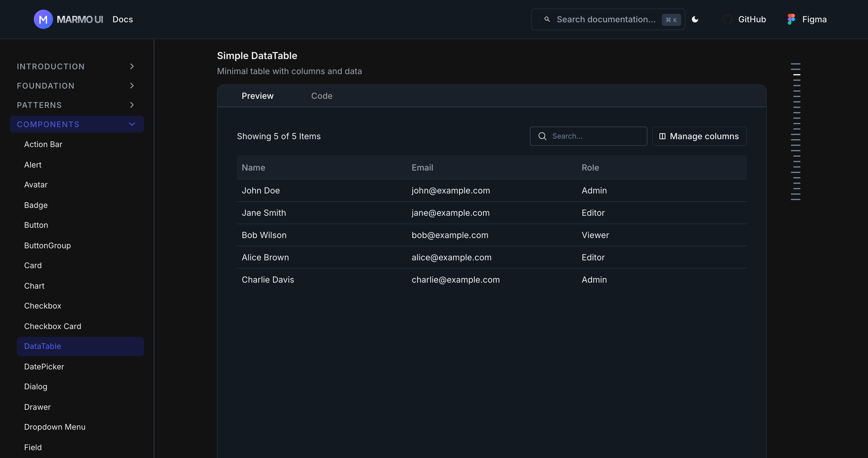Click the ⌘K shortcut badge

671,20
